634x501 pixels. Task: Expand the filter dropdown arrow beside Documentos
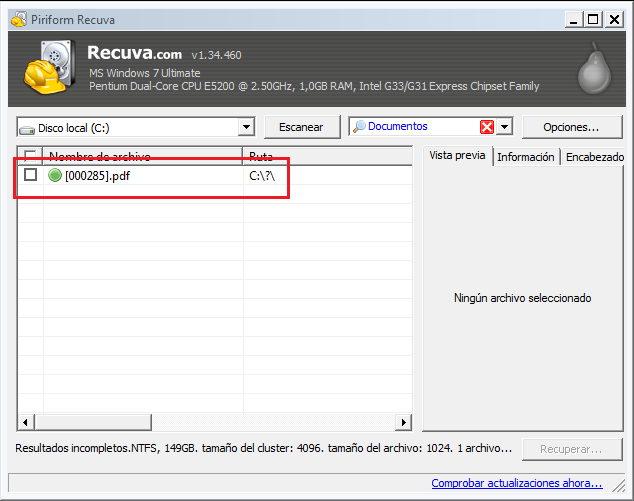coord(505,127)
